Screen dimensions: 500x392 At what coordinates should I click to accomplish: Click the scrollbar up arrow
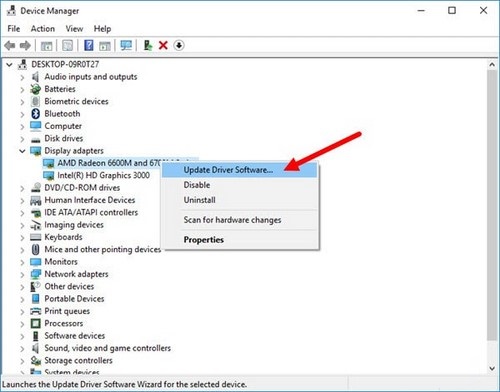click(492, 65)
